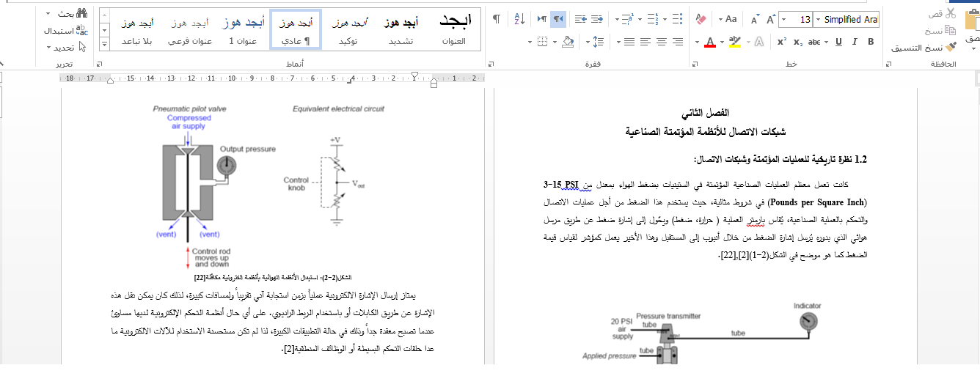
Task: Apply text effects outlined A
Action: [758, 42]
